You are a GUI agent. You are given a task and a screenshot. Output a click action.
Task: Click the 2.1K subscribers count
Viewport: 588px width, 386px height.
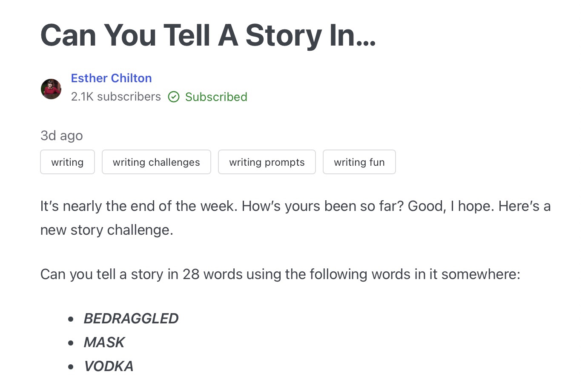(x=116, y=97)
